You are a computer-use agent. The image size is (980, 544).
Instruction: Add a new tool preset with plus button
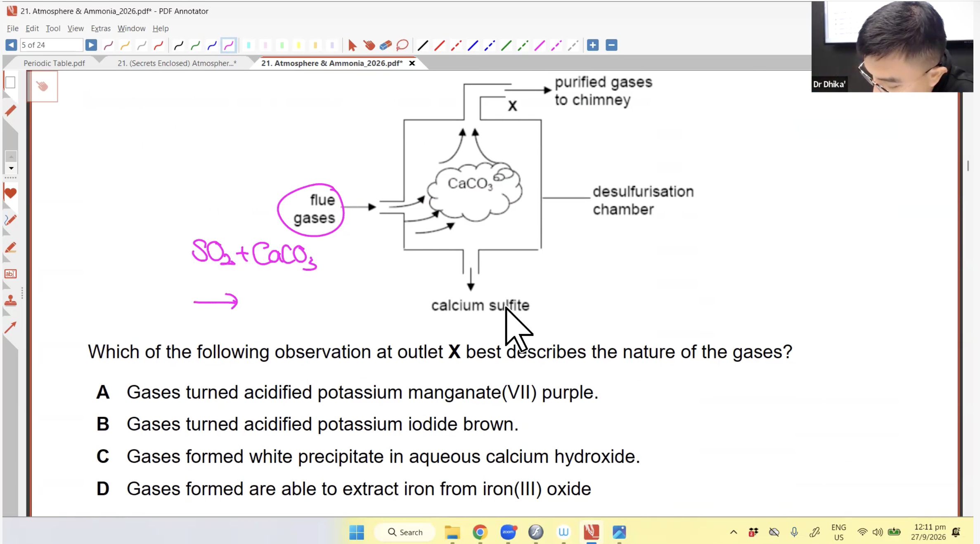coord(593,45)
